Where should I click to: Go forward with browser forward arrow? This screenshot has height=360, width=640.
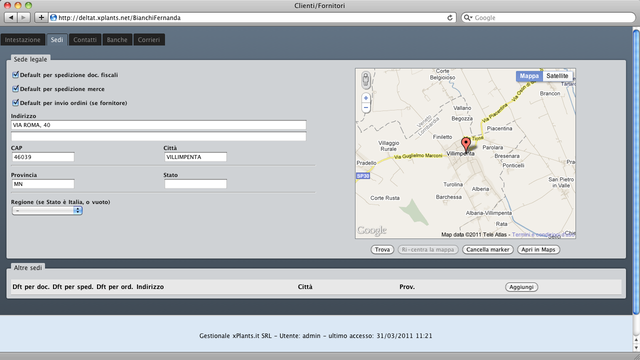pos(24,18)
